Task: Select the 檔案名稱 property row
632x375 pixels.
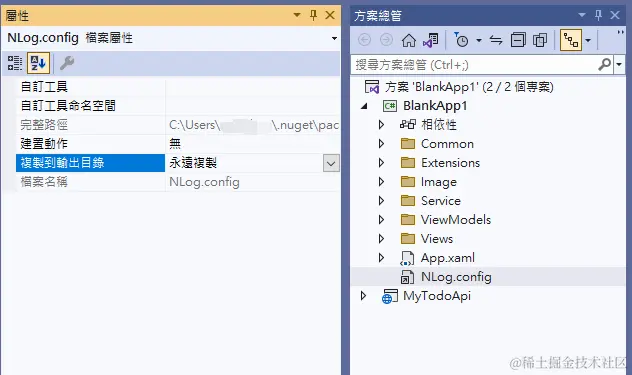Action: pos(178,182)
